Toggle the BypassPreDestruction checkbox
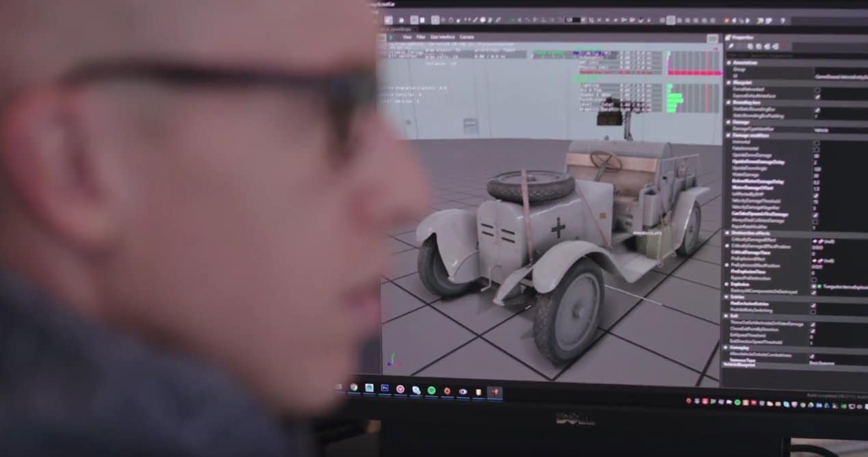 [x=813, y=279]
